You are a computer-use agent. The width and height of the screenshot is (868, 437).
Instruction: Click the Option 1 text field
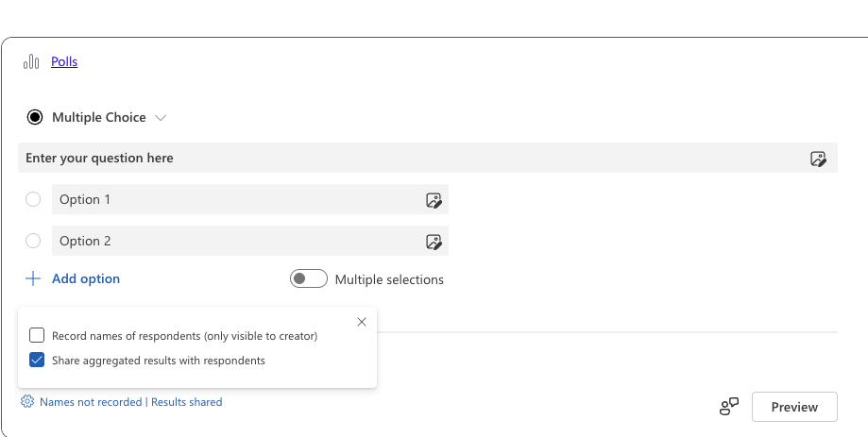(x=250, y=199)
